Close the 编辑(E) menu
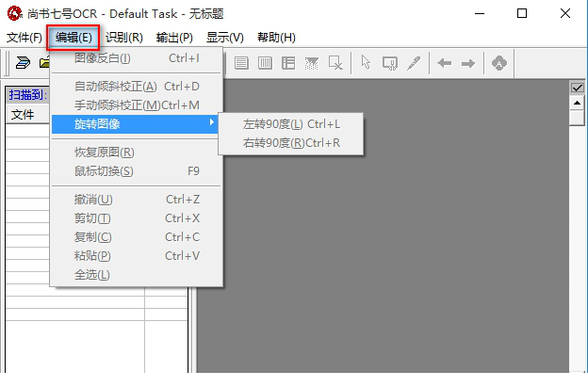The height and width of the screenshot is (387, 588). click(73, 38)
